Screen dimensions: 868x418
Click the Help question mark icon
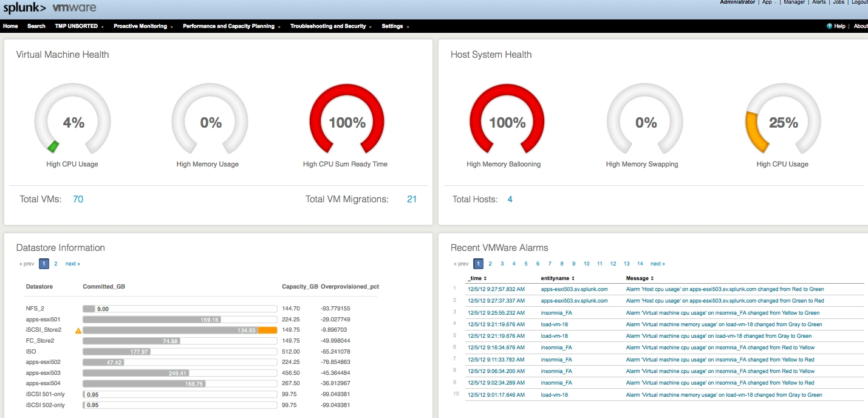click(830, 26)
